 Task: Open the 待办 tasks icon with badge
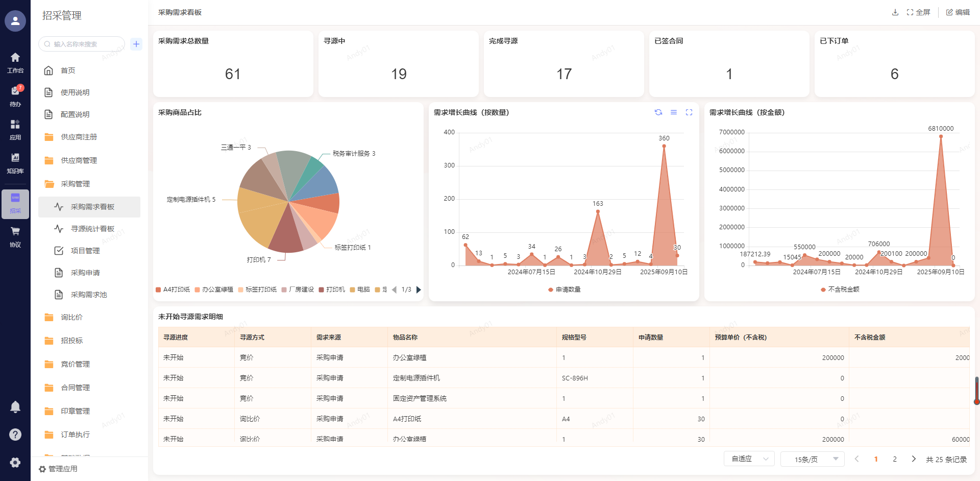[15, 95]
